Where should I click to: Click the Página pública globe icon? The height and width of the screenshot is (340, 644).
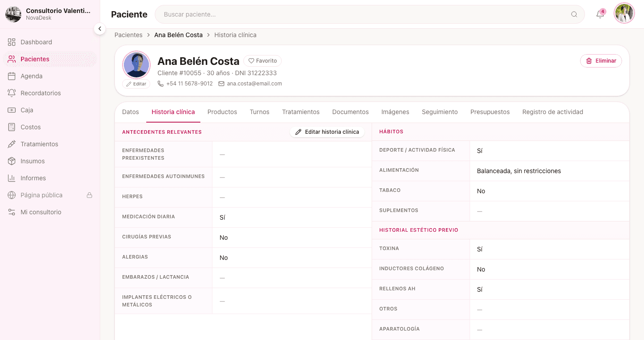click(12, 195)
